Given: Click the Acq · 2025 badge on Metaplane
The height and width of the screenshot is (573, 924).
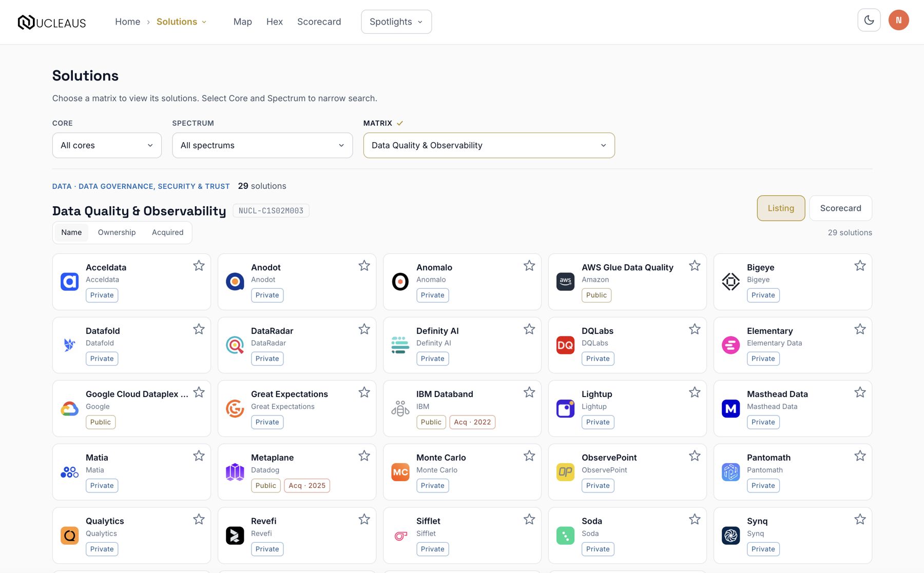Looking at the screenshot, I should pos(307,486).
